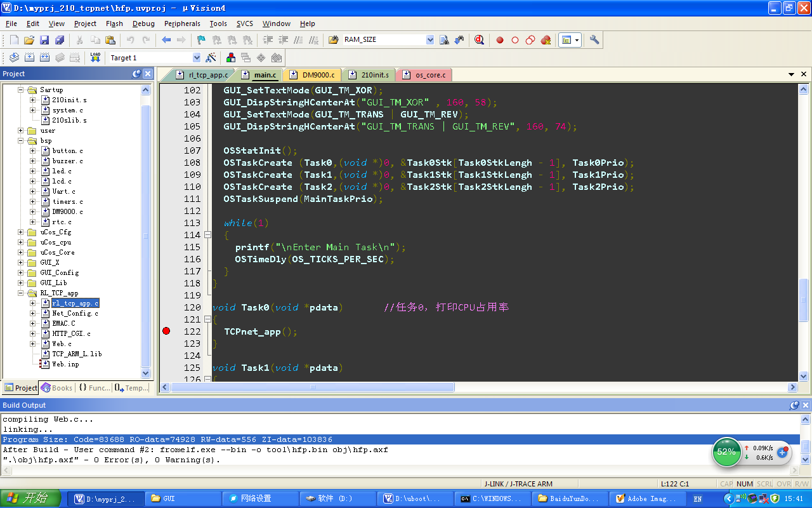Open the Target 1 dropdown

(196, 58)
